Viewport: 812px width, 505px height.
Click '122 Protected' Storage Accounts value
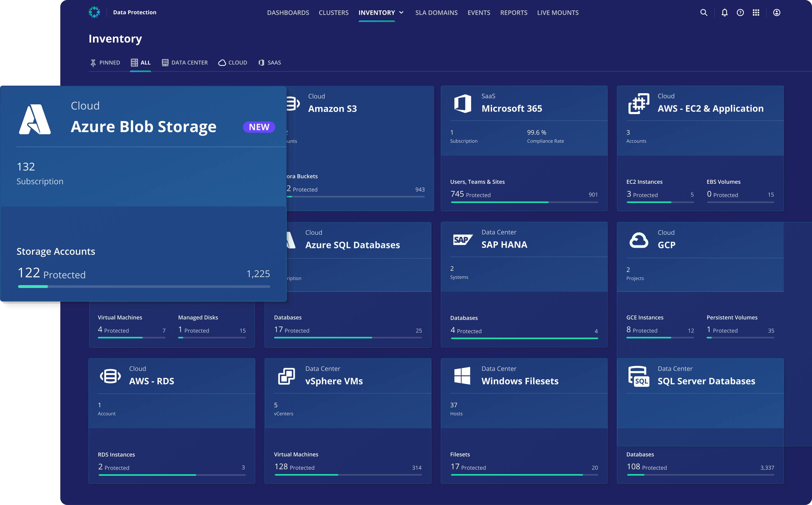coord(52,273)
